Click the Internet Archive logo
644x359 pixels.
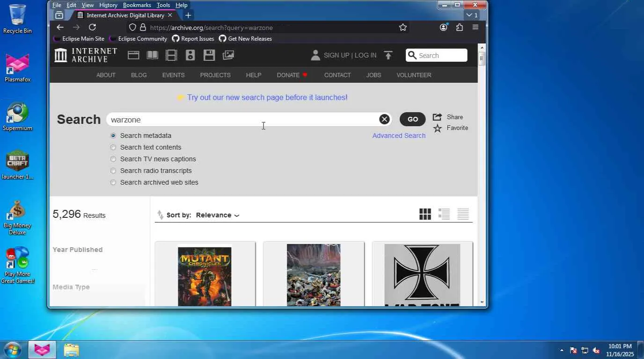tap(86, 55)
